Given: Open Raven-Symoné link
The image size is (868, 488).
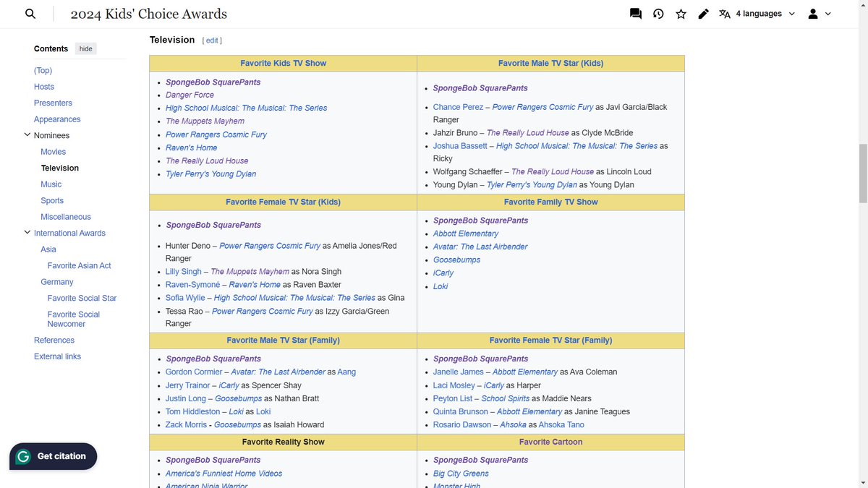Looking at the screenshot, I should pyautogui.click(x=193, y=285).
